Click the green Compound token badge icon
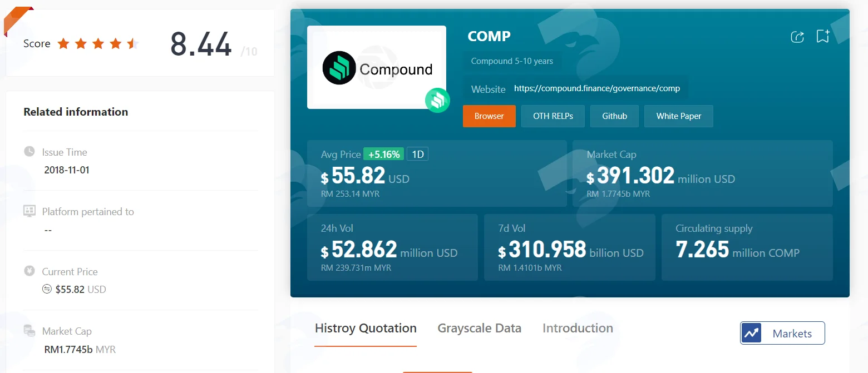Screen dimensions: 868x373 point(437,101)
